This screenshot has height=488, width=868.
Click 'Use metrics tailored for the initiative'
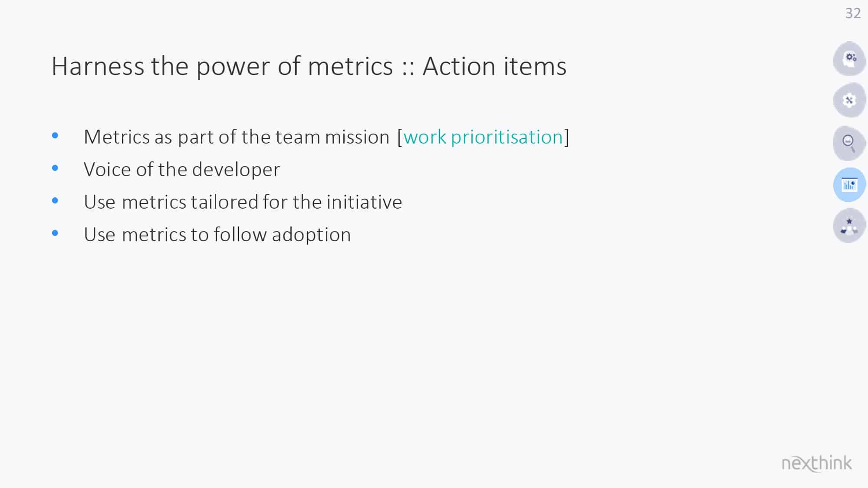click(x=243, y=202)
